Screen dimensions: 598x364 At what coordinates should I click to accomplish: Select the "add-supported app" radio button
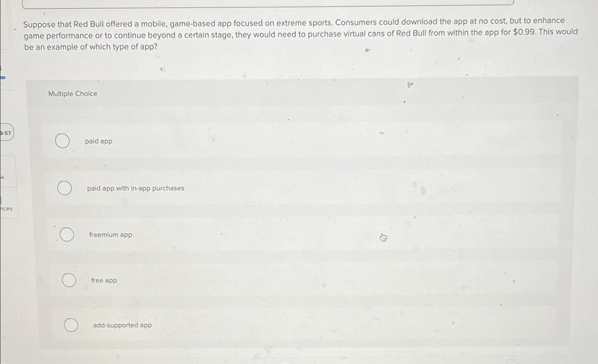coord(71,325)
